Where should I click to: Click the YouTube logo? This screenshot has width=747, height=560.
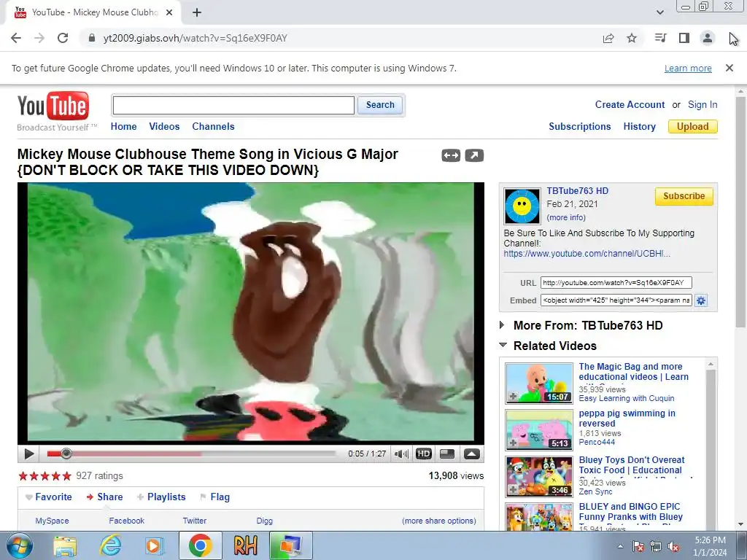coord(53,106)
